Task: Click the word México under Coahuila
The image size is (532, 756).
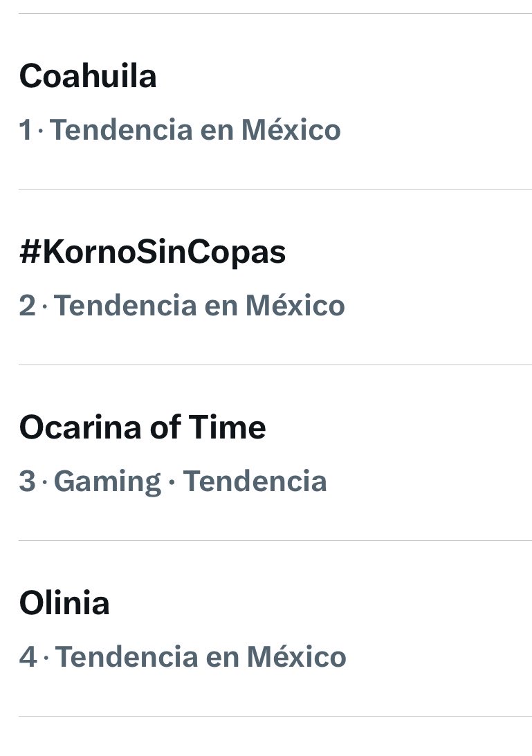Action: click(291, 130)
